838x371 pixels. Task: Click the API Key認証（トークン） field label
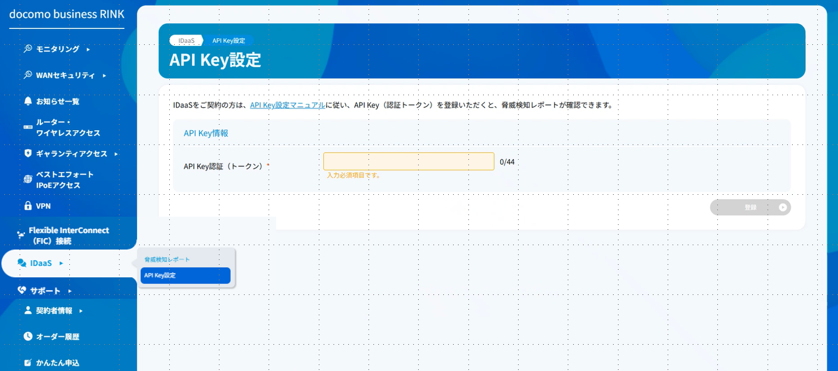click(223, 166)
